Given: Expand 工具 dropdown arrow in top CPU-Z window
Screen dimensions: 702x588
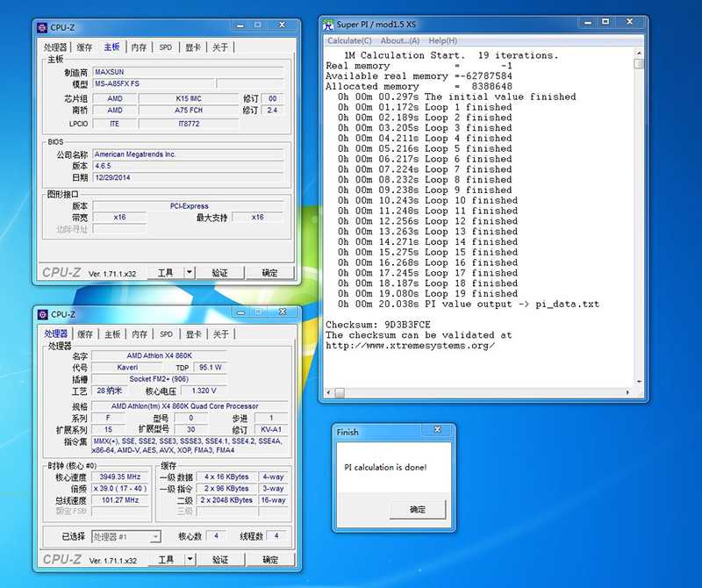Looking at the screenshot, I should (190, 273).
